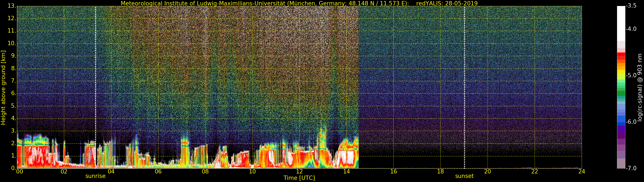This screenshot has height=182, width=644.
Task: Click the '13.' height tick label
Action: point(12,6)
